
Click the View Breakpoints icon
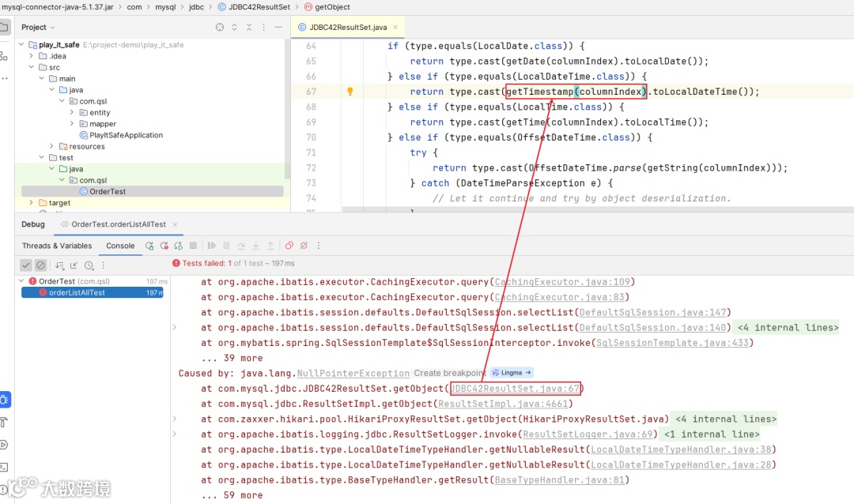coord(289,246)
